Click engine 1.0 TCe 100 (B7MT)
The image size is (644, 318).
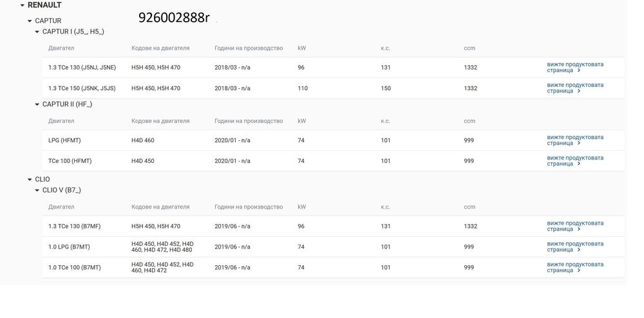74,268
